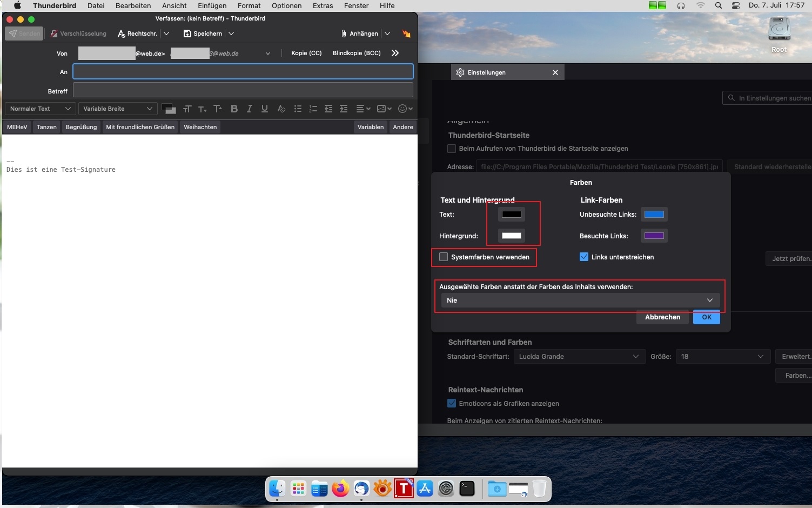Viewport: 812px width, 508px height.
Task: Click Abbrechen in Farben dialog
Action: [x=662, y=317]
